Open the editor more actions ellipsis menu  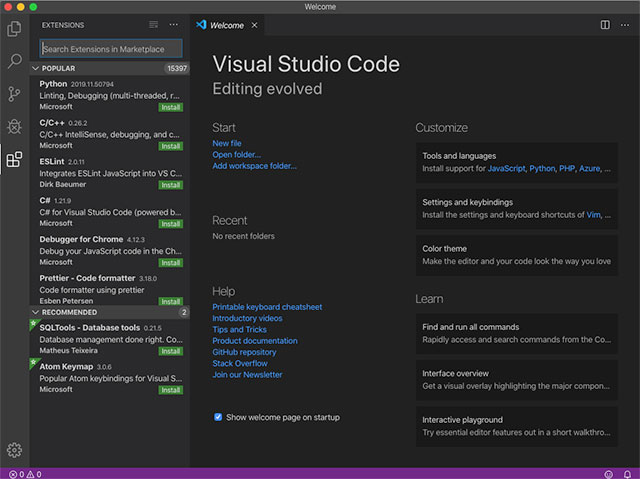click(x=626, y=24)
